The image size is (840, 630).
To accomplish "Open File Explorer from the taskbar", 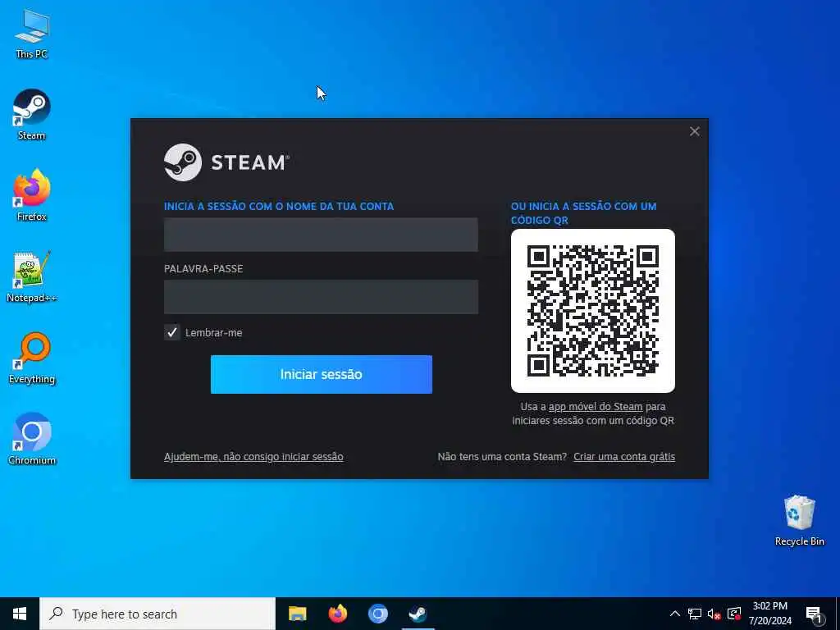I will (297, 614).
